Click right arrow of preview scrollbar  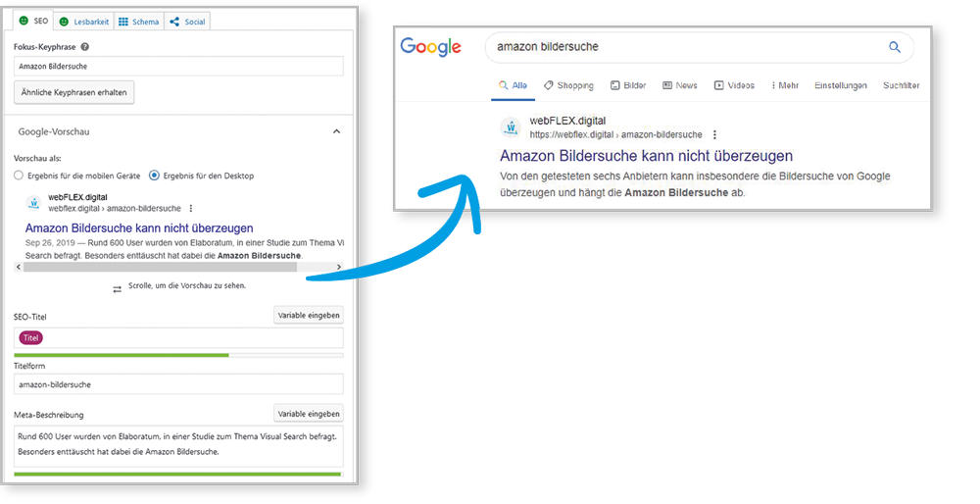click(x=339, y=267)
